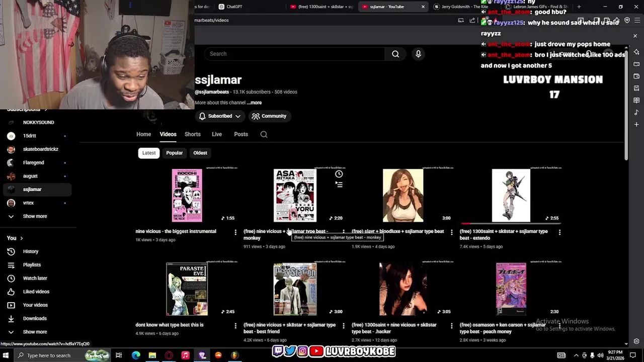Add monkey video to queue via playlist icon

click(339, 185)
